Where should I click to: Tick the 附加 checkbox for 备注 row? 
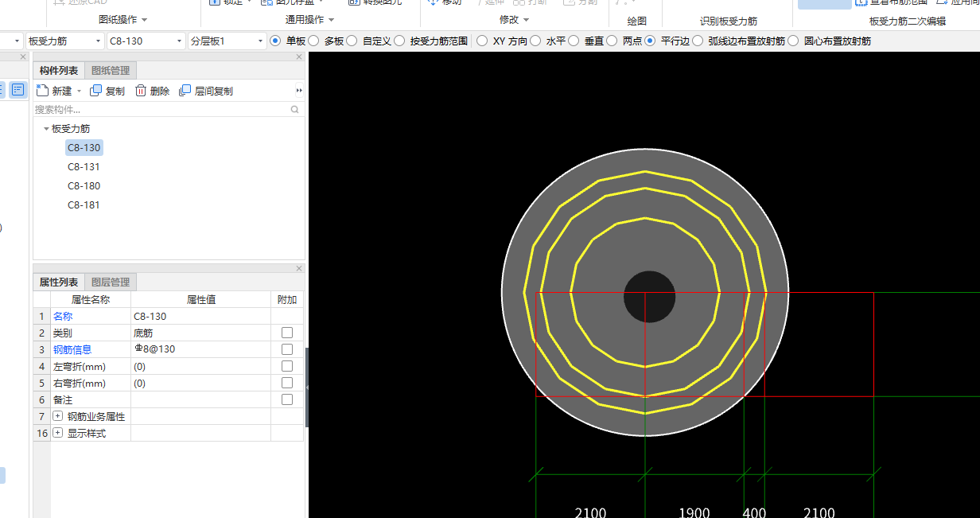(x=287, y=399)
